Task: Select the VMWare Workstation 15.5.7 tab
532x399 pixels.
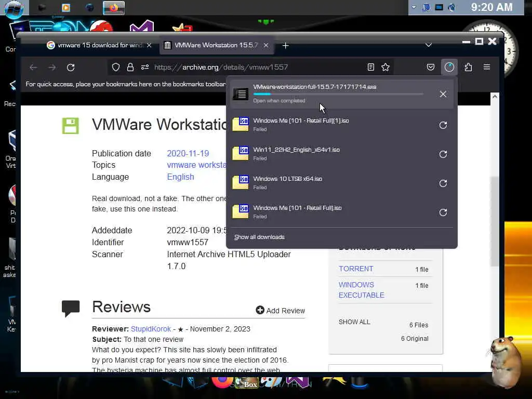Action: (216, 45)
